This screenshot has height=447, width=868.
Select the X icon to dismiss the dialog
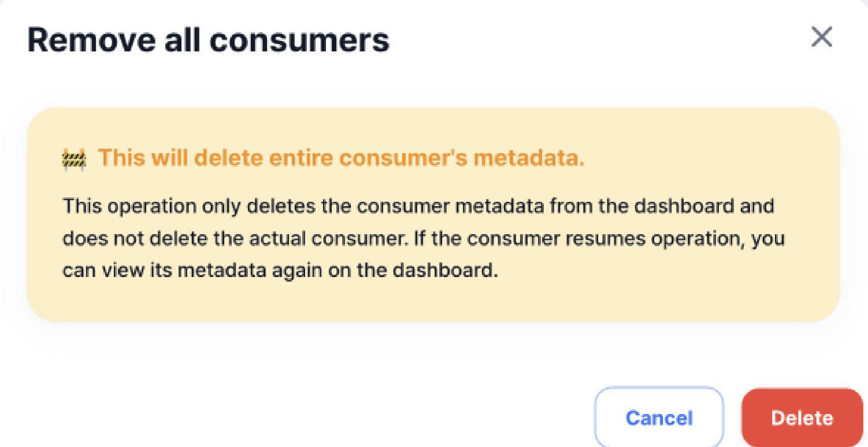(821, 37)
